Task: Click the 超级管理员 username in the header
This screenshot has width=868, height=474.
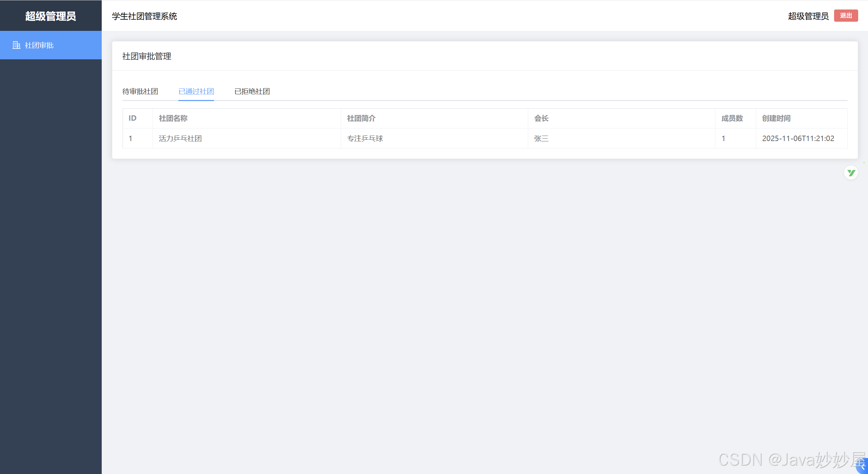Action: click(x=808, y=16)
